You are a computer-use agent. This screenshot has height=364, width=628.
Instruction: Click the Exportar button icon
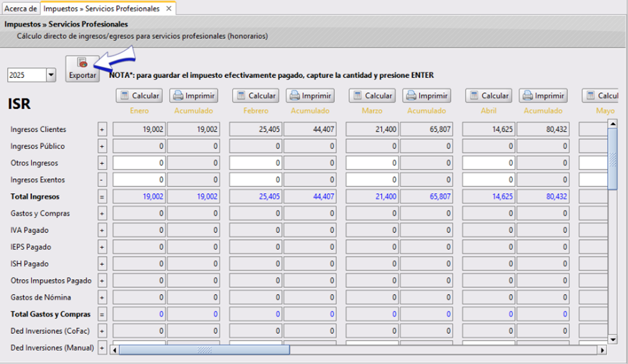(82, 63)
